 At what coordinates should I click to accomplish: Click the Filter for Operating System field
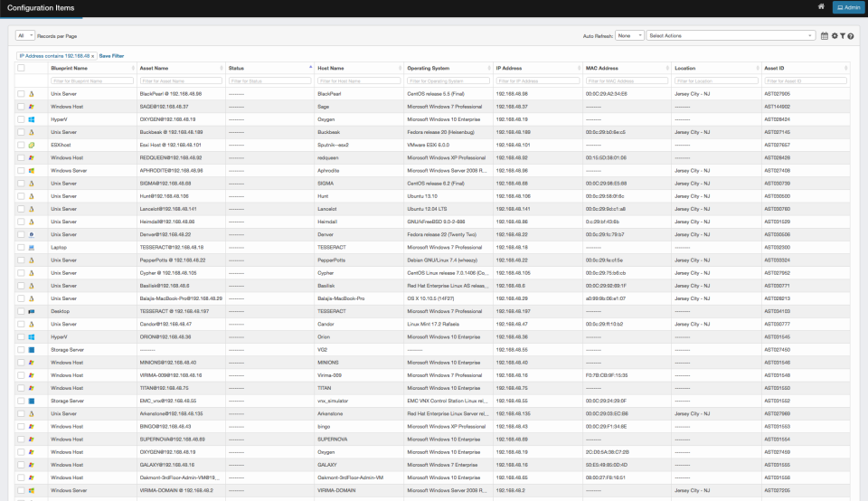(x=448, y=80)
